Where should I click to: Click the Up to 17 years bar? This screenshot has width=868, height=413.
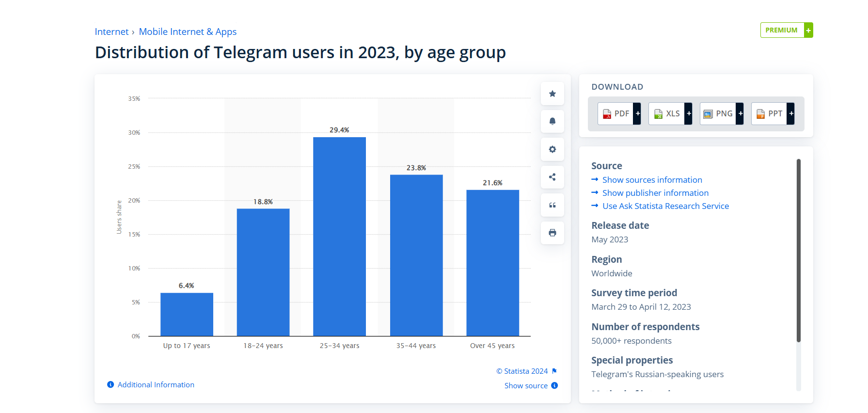click(187, 314)
